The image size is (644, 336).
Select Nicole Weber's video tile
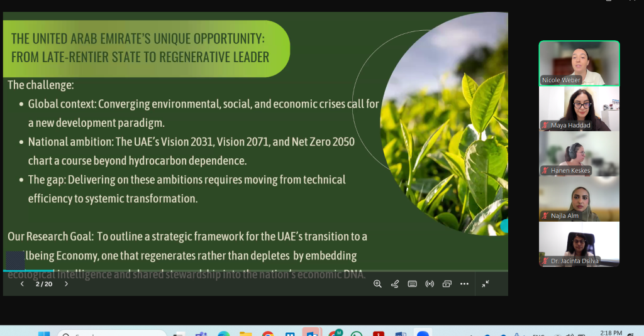point(579,63)
